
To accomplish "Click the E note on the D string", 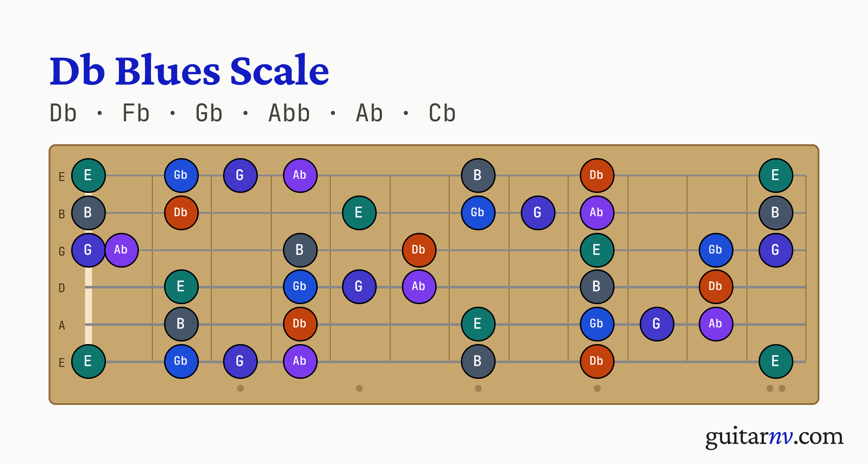I will click(x=181, y=287).
